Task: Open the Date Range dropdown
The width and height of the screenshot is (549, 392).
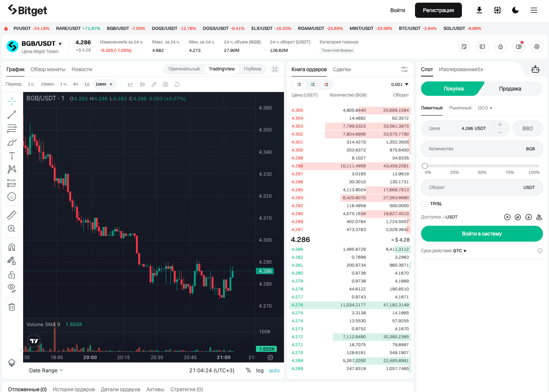Action: tap(46, 370)
